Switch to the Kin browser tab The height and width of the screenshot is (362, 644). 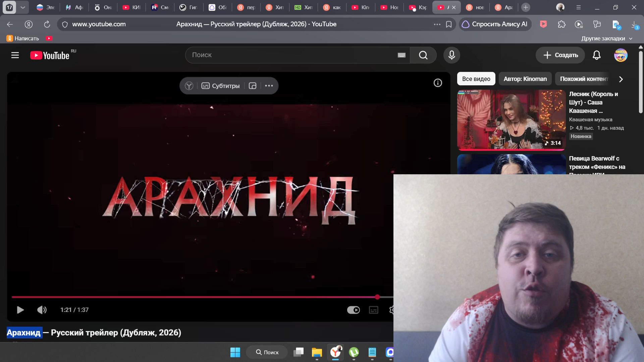[x=361, y=7]
